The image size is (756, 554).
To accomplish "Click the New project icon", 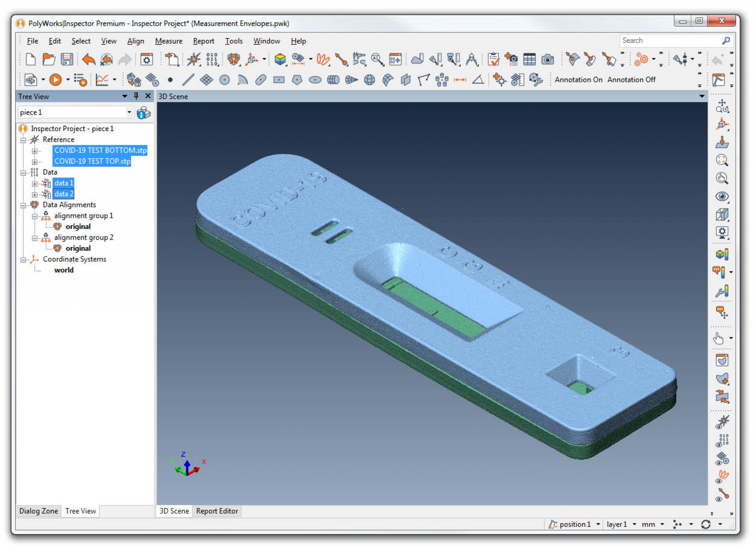I will point(31,59).
